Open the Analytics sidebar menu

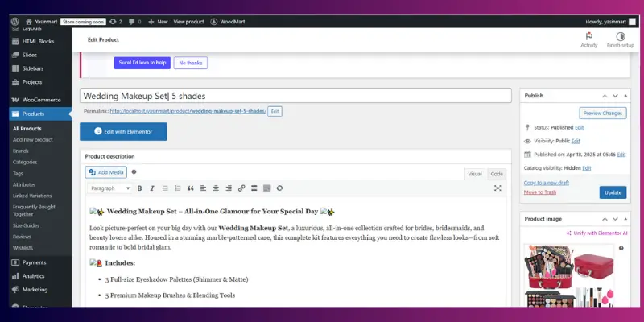[x=33, y=276]
